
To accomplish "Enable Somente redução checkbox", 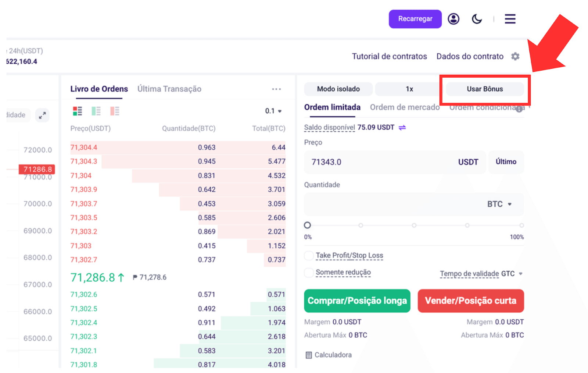I will point(309,273).
